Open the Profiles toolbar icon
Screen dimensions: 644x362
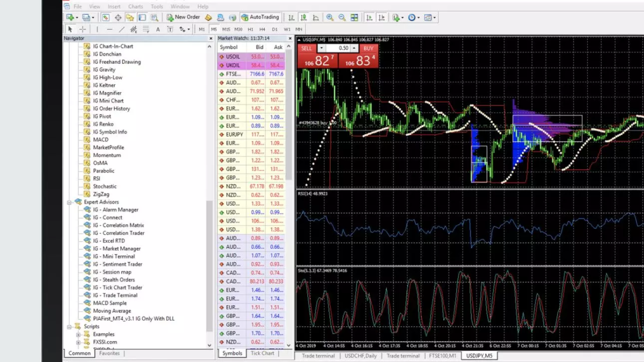point(85,17)
